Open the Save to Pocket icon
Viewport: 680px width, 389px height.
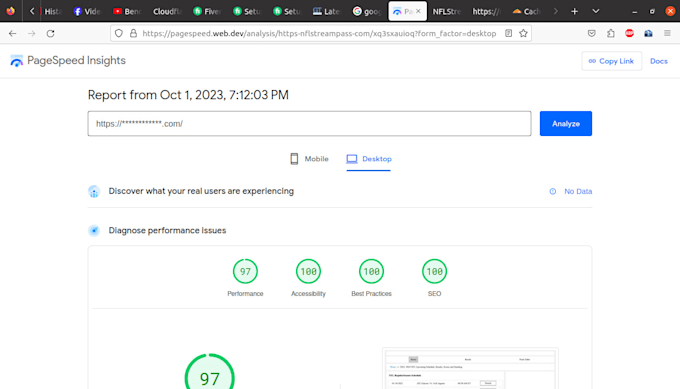592,33
